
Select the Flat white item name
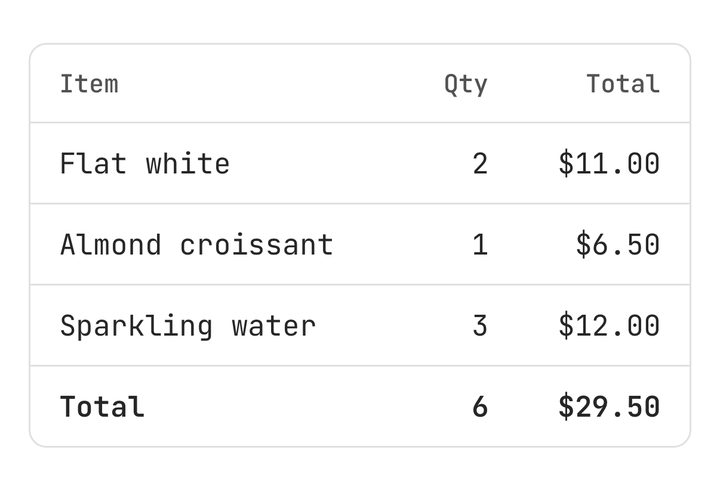[145, 163]
